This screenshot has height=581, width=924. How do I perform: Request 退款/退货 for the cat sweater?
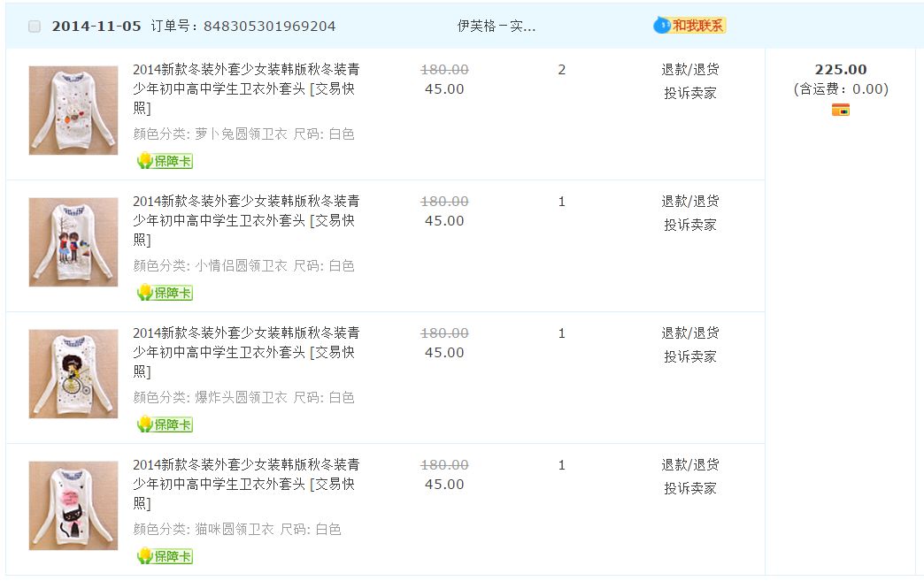pyautogui.click(x=689, y=465)
